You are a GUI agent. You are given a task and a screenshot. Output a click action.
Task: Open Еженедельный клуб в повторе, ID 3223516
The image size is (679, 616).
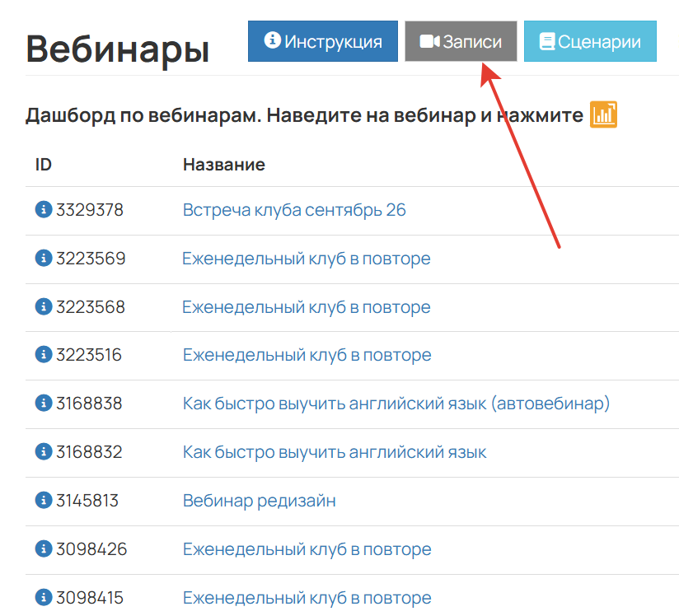(307, 355)
